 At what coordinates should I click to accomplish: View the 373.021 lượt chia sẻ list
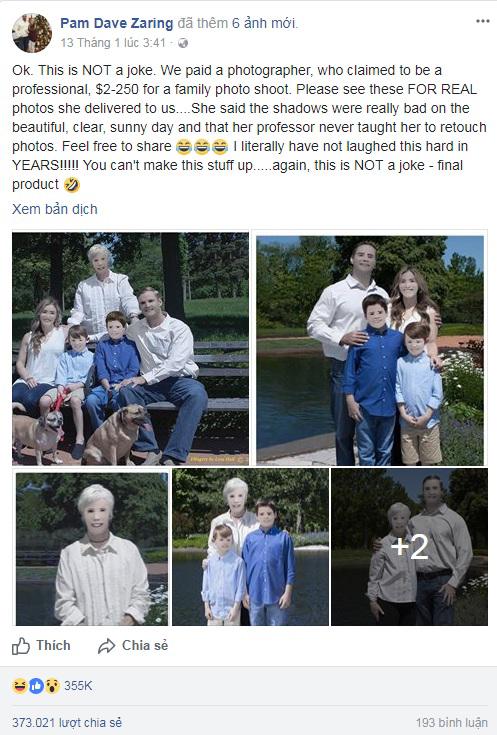67,722
